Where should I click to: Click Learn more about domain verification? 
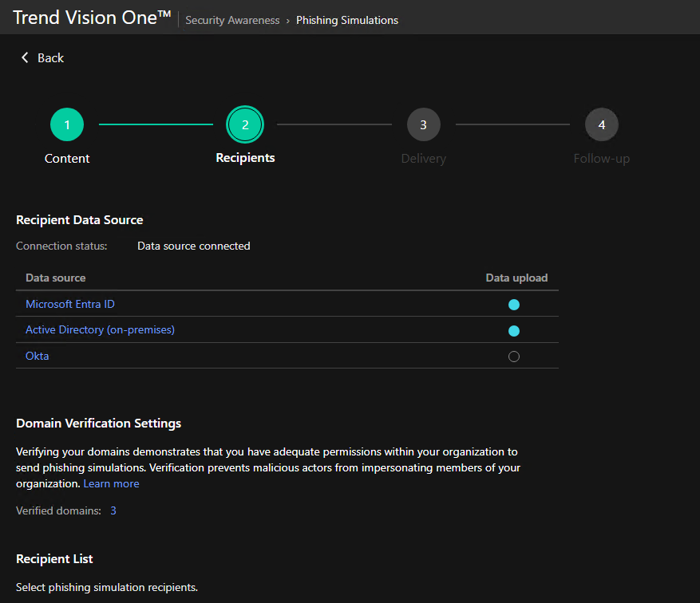(x=111, y=483)
